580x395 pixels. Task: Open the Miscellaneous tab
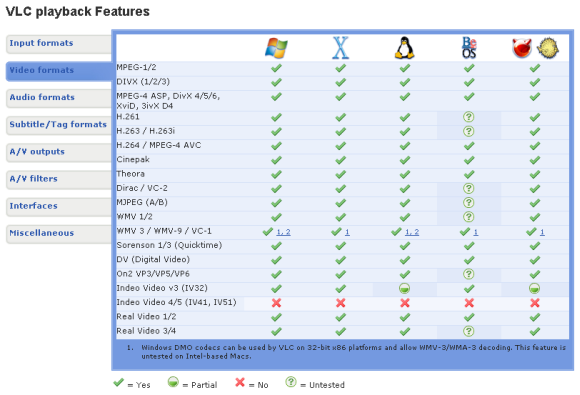click(x=58, y=234)
